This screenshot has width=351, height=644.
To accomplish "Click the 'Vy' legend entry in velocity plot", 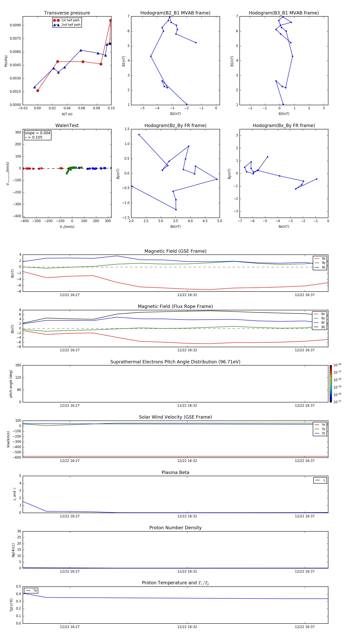I will tap(320, 429).
